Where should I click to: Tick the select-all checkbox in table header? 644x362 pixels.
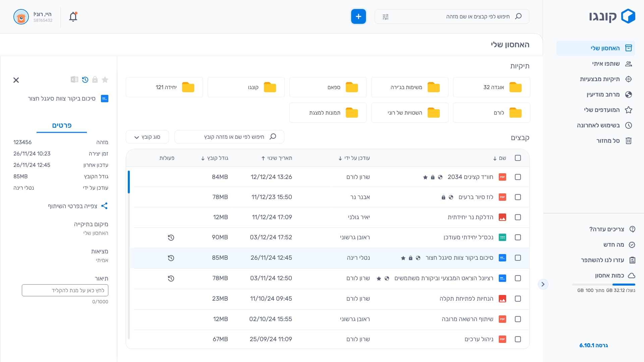518,158
